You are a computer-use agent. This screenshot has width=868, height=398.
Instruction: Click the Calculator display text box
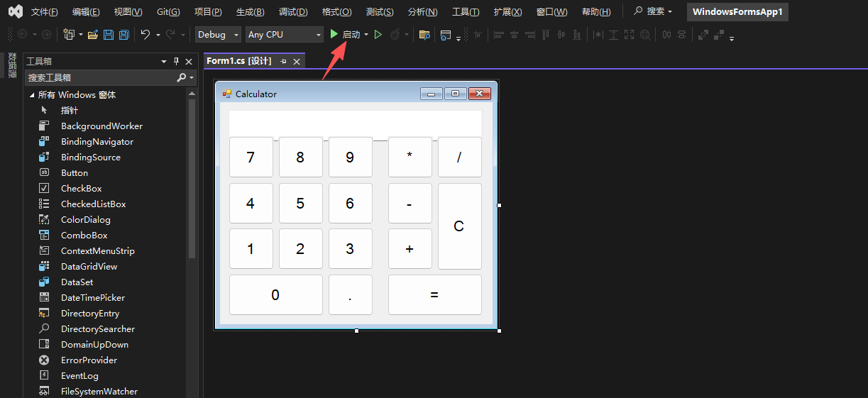[355, 123]
